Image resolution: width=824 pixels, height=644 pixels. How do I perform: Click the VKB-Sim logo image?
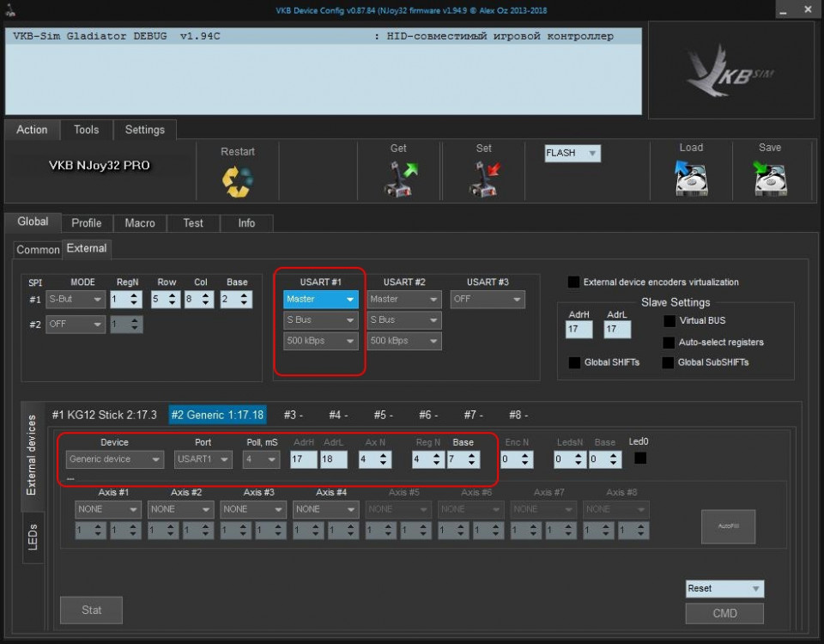point(730,71)
